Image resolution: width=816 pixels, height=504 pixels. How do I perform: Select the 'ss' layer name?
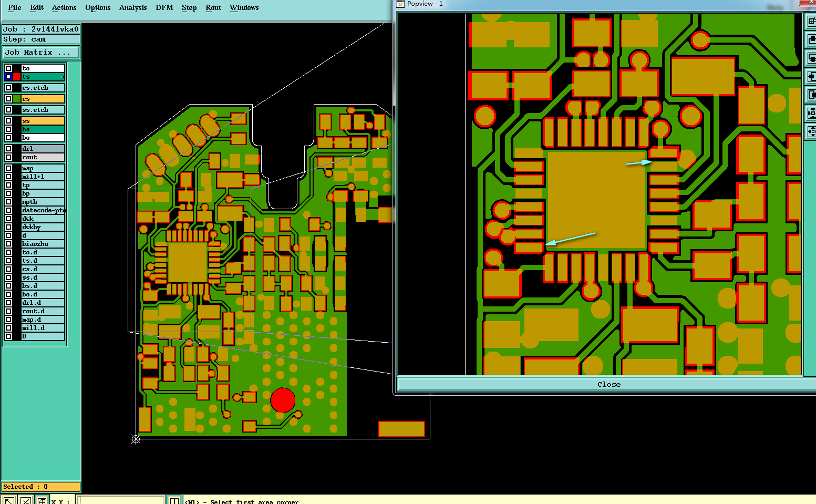tap(43, 121)
